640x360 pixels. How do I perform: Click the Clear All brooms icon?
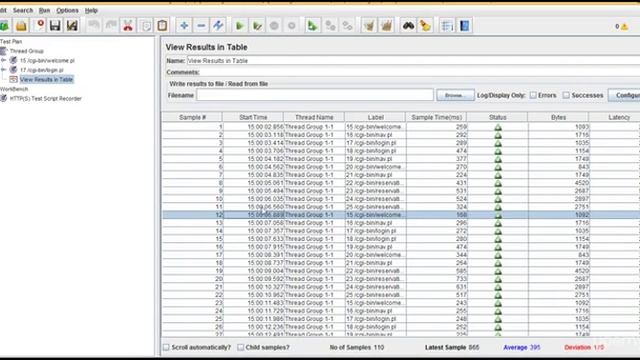386,26
